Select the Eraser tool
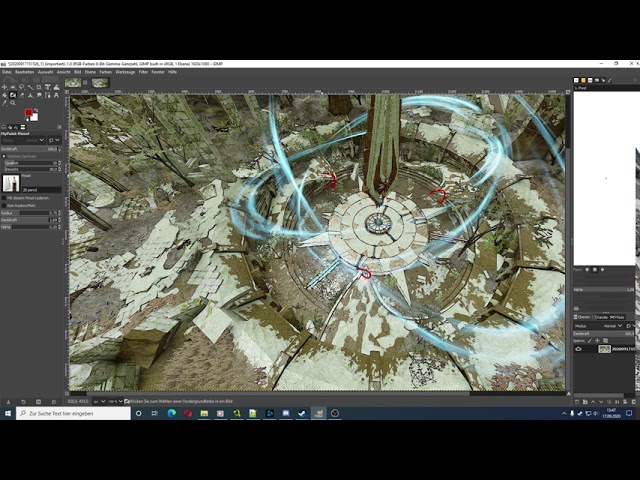Viewport: 640px width, 480px height. pyautogui.click(x=22, y=95)
